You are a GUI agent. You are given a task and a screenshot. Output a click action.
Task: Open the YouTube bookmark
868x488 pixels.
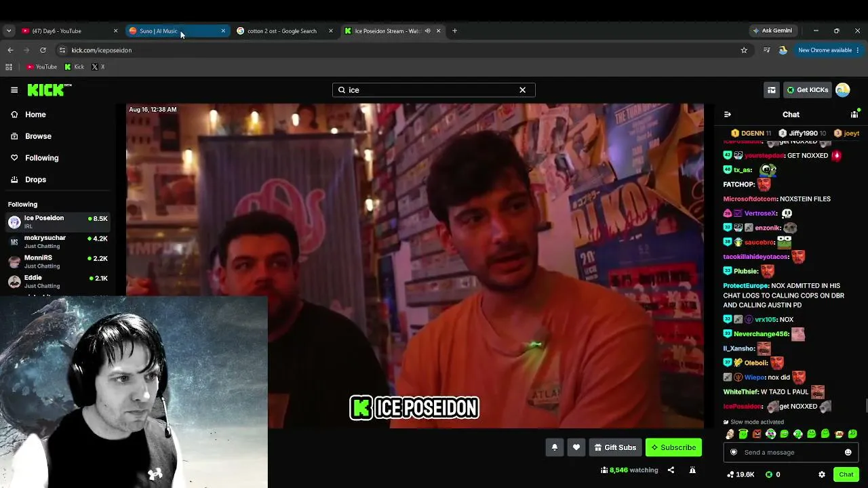41,67
